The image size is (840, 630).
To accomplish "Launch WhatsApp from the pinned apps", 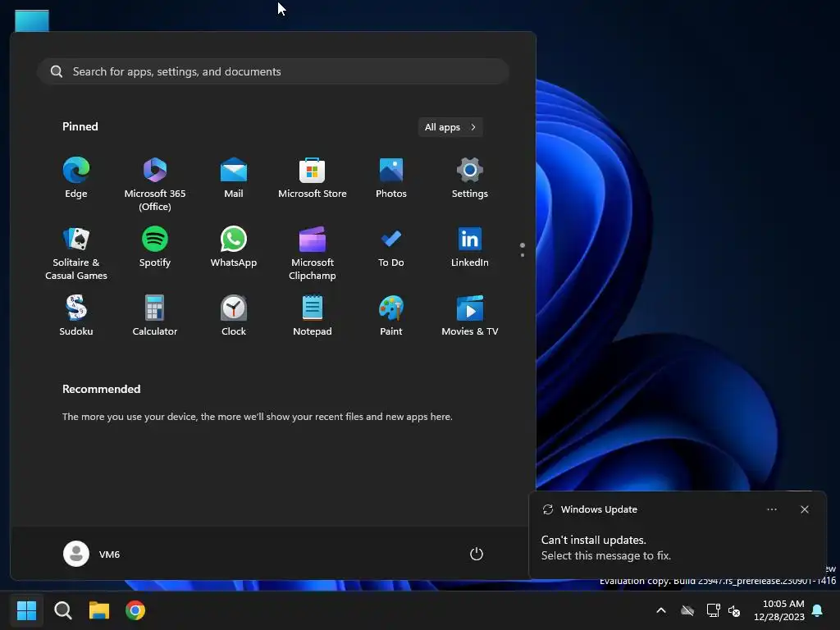I will 234,246.
